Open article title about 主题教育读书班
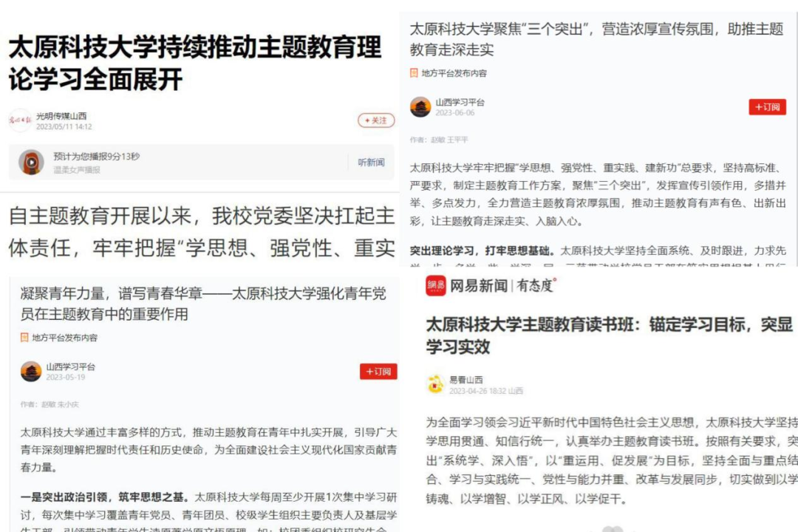 point(609,335)
